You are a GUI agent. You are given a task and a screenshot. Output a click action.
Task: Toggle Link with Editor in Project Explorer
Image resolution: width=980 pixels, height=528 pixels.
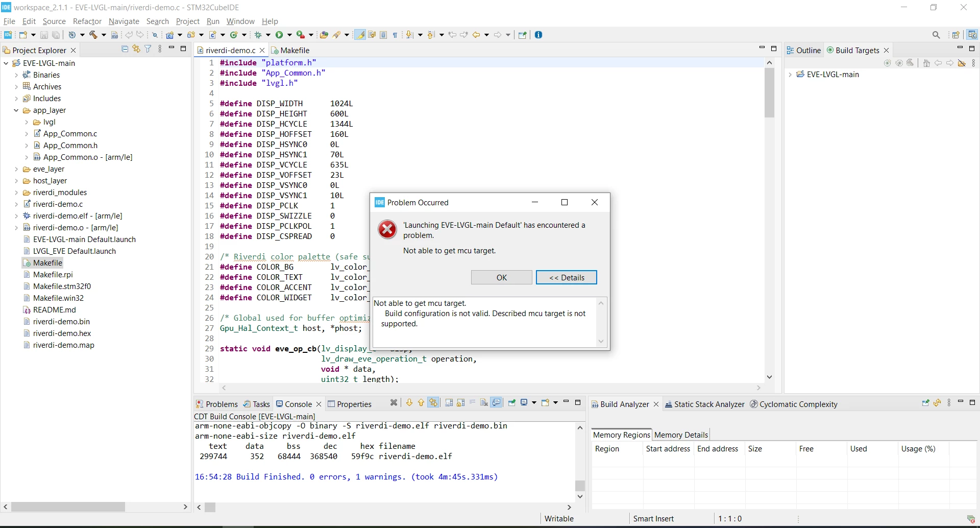(136, 49)
